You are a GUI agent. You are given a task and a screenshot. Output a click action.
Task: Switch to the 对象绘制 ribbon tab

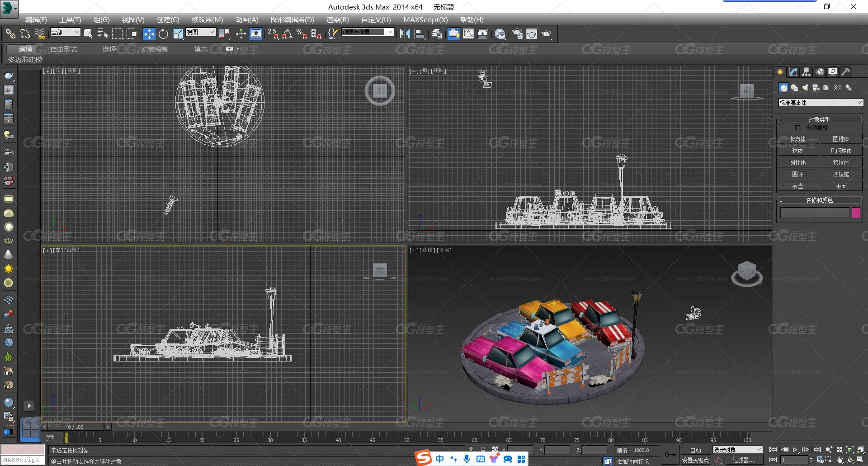[x=155, y=49]
